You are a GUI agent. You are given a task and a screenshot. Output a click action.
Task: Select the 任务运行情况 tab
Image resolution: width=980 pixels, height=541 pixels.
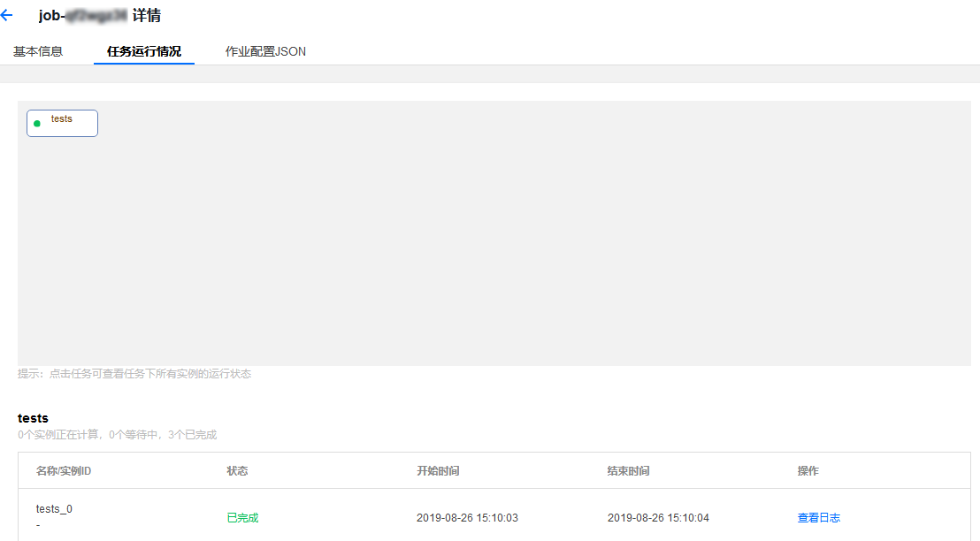click(x=144, y=51)
